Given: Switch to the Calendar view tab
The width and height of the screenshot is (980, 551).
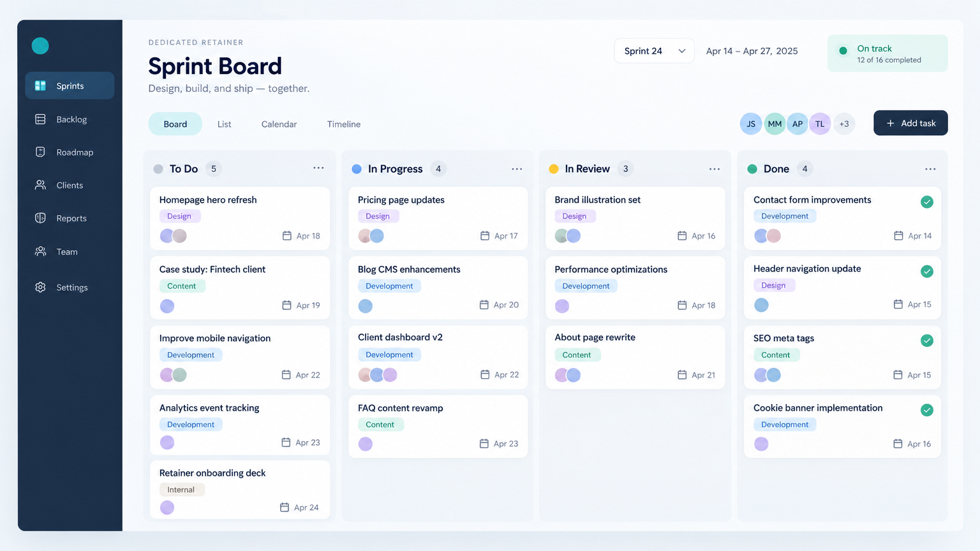Looking at the screenshot, I should [x=279, y=124].
